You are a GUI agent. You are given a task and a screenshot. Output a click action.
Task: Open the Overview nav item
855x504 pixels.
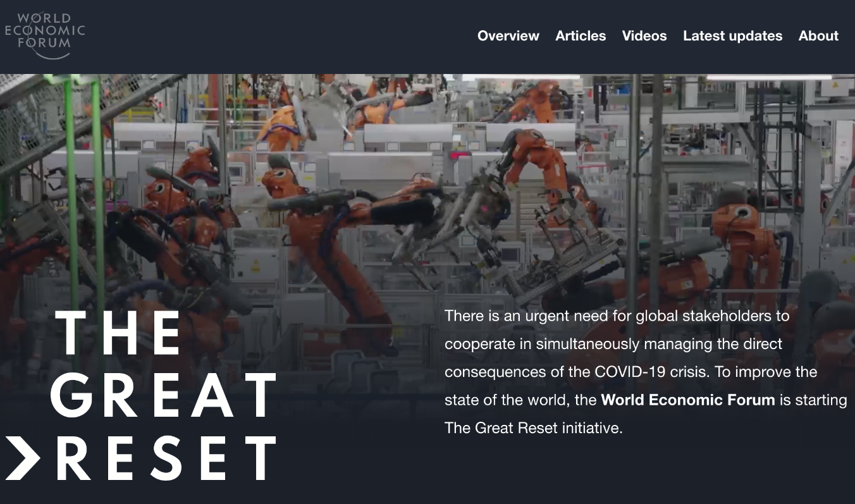click(x=508, y=36)
